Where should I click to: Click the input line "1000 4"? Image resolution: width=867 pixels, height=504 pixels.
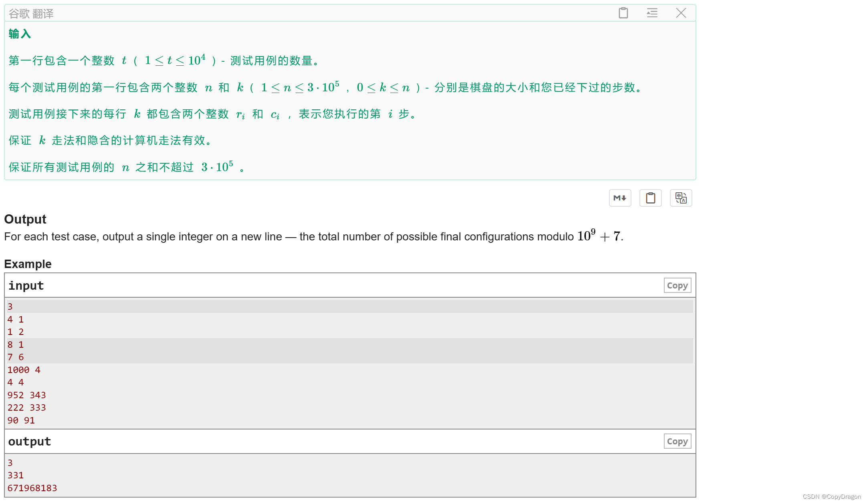tap(24, 370)
